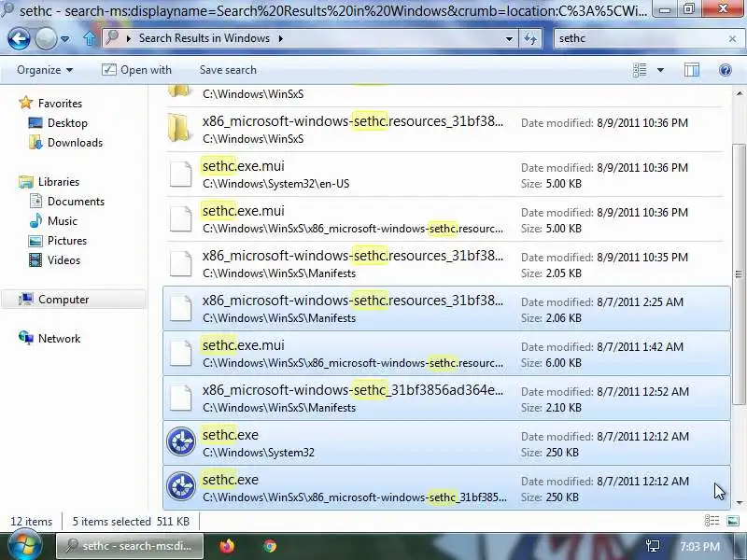Select Favorites in navigation pane

click(x=60, y=104)
